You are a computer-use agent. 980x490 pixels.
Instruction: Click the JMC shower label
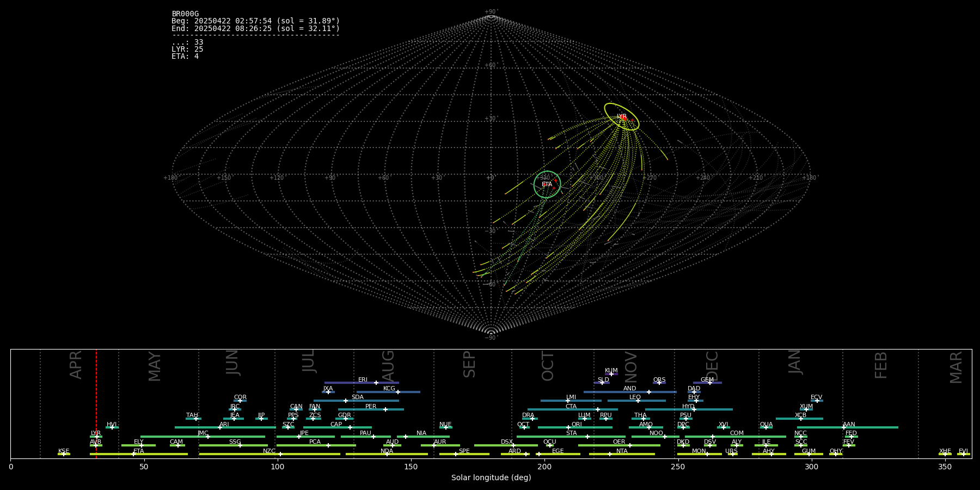[x=203, y=433]
